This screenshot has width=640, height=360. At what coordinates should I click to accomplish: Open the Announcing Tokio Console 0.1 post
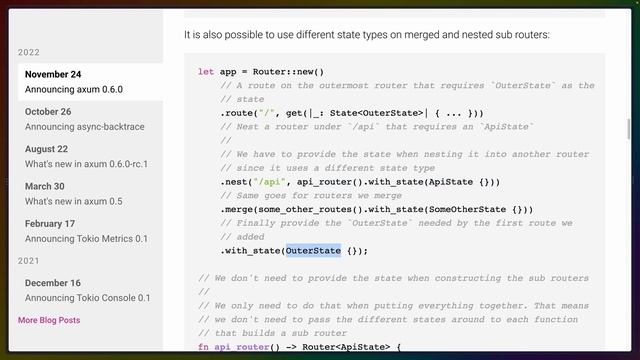pos(87,298)
